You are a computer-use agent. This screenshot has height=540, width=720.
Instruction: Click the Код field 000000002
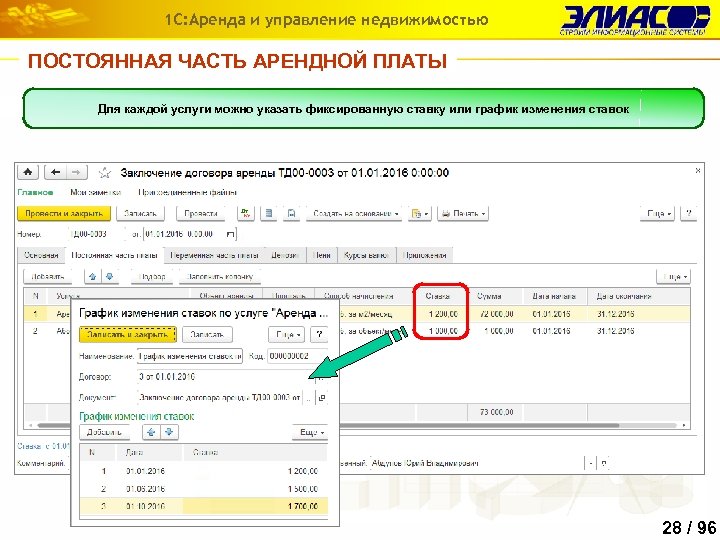297,356
